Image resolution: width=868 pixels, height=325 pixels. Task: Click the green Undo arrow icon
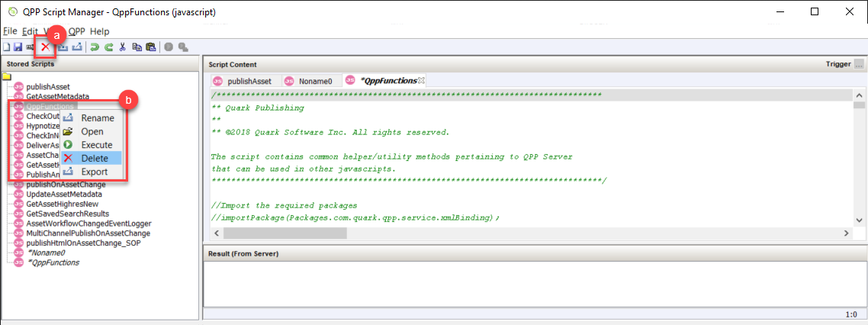[x=95, y=47]
